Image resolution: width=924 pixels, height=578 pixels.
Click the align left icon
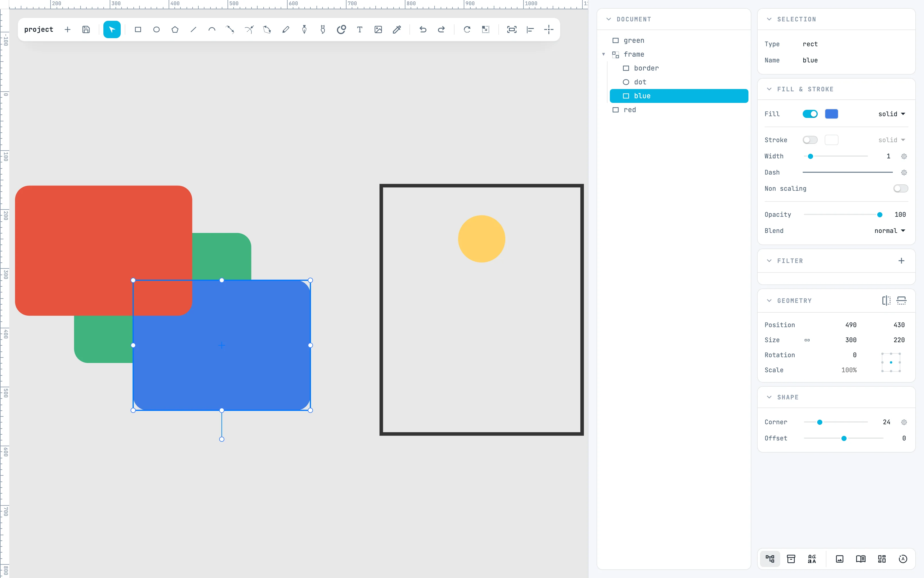(x=530, y=29)
